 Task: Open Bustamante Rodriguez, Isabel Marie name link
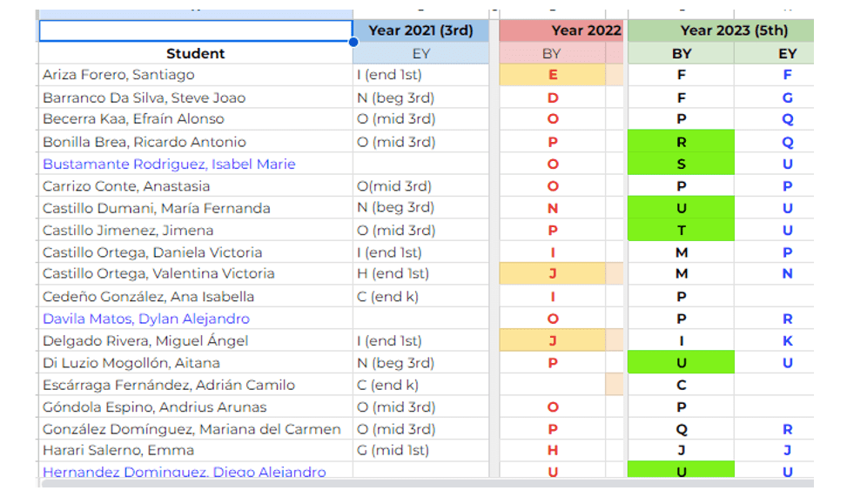point(169,164)
